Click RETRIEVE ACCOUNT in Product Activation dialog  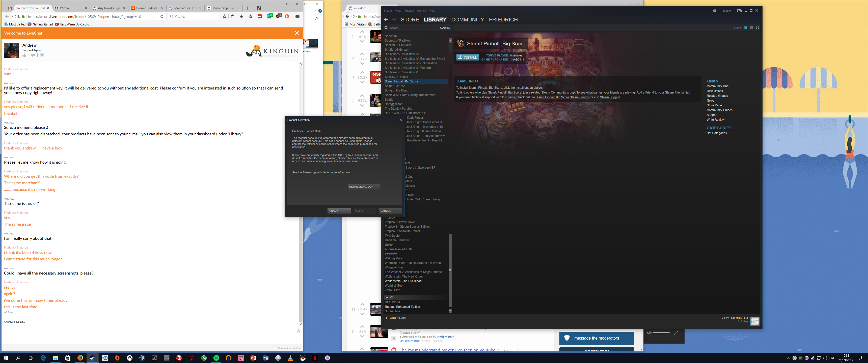[x=364, y=187]
